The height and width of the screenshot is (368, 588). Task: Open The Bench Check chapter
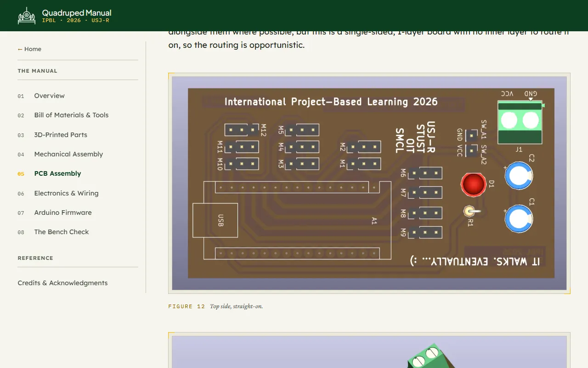[62, 232]
